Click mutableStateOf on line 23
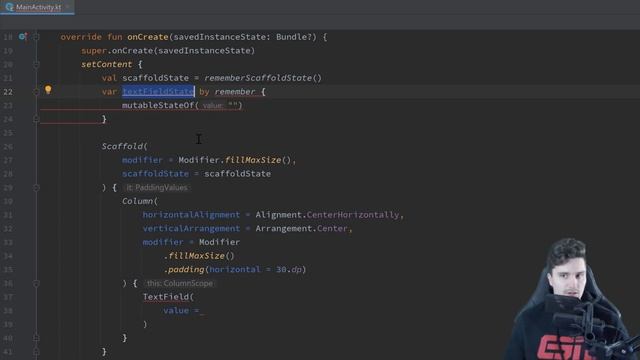Viewport: 640px width, 360px height. [158, 105]
